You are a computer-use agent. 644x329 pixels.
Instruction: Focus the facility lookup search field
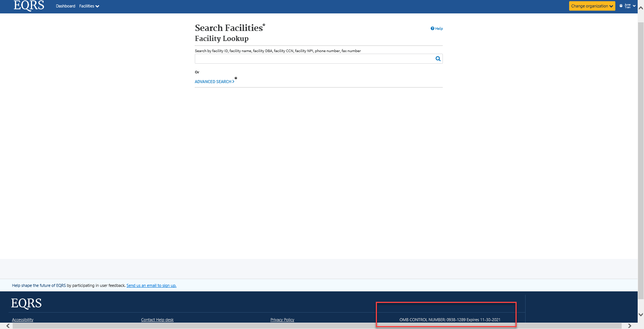[x=314, y=59]
